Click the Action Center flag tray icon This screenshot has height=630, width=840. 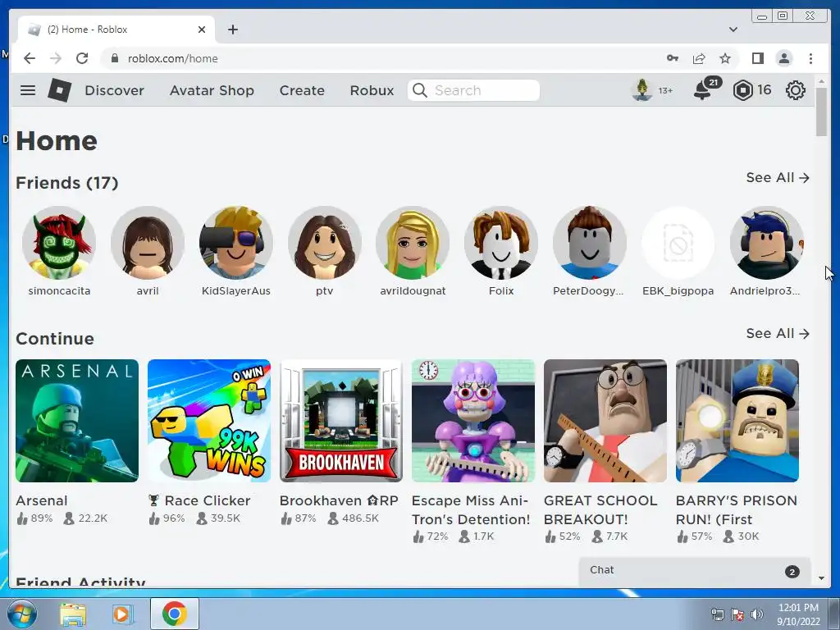[x=737, y=614]
